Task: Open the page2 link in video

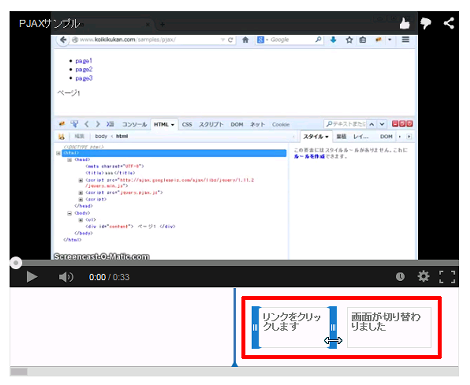Action: pyautogui.click(x=84, y=69)
